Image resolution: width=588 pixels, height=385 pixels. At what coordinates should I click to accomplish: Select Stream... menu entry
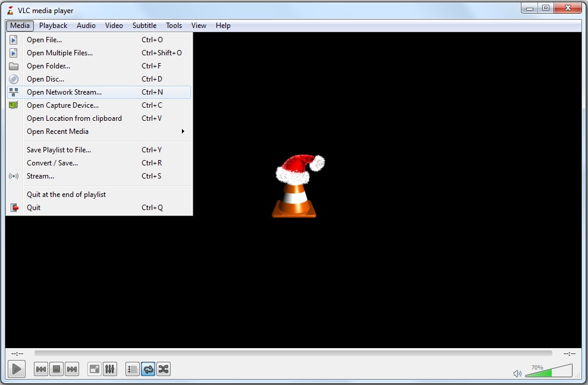(x=99, y=176)
